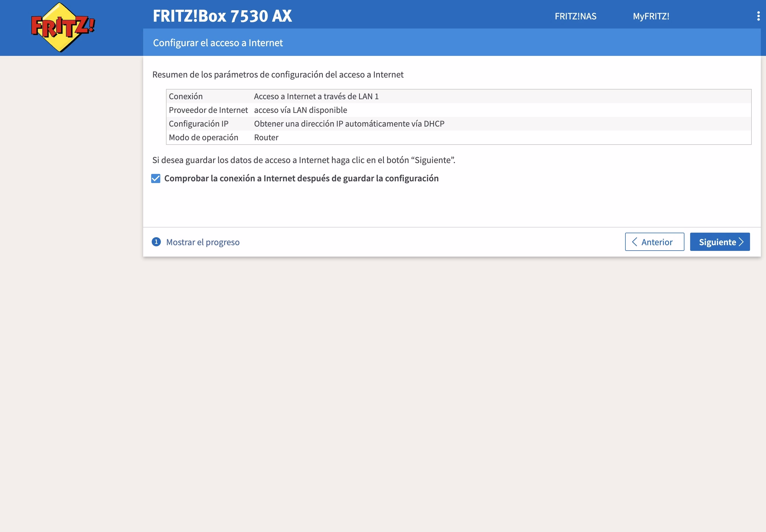Click the Conexión row label
Screen dimensions: 766x532
coord(186,96)
